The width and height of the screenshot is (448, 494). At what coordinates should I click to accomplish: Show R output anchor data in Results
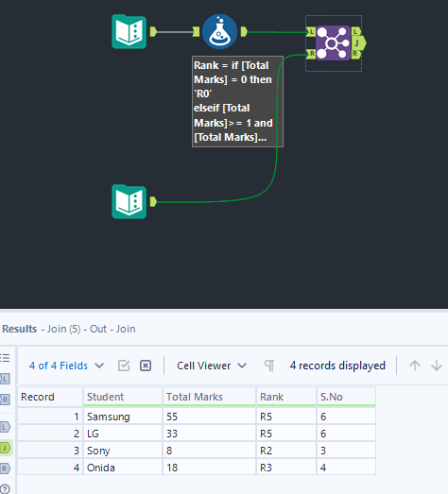coord(5,468)
